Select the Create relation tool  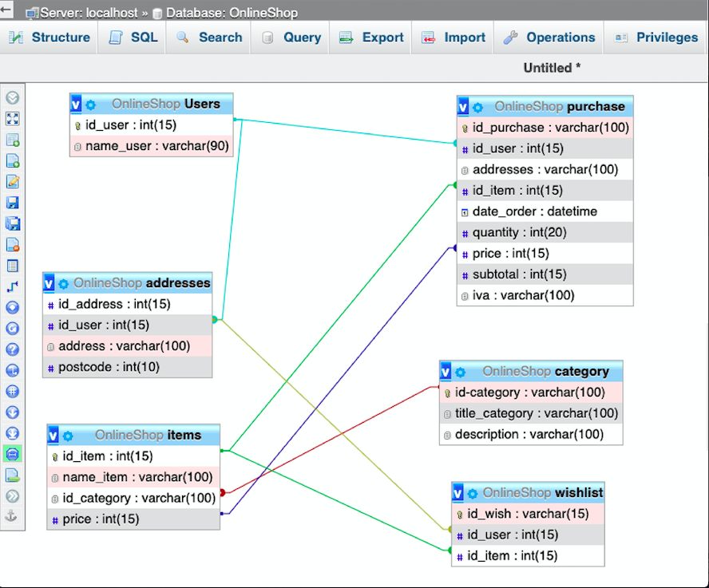click(11, 286)
